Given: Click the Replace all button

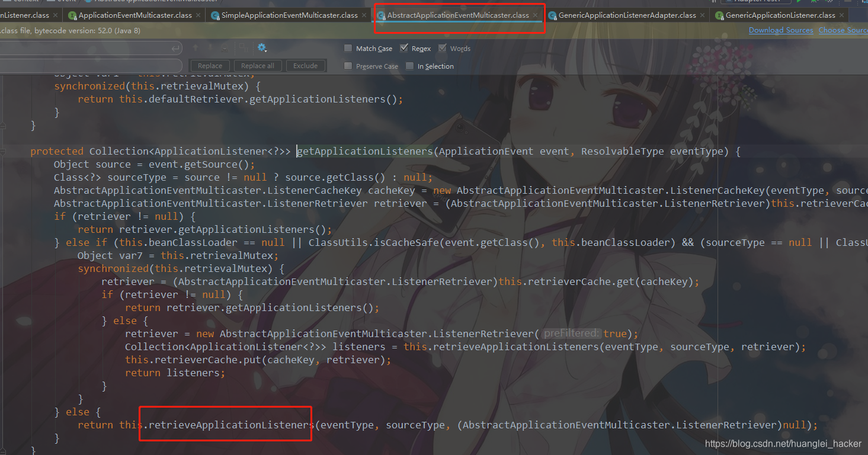Looking at the screenshot, I should pyautogui.click(x=258, y=66).
